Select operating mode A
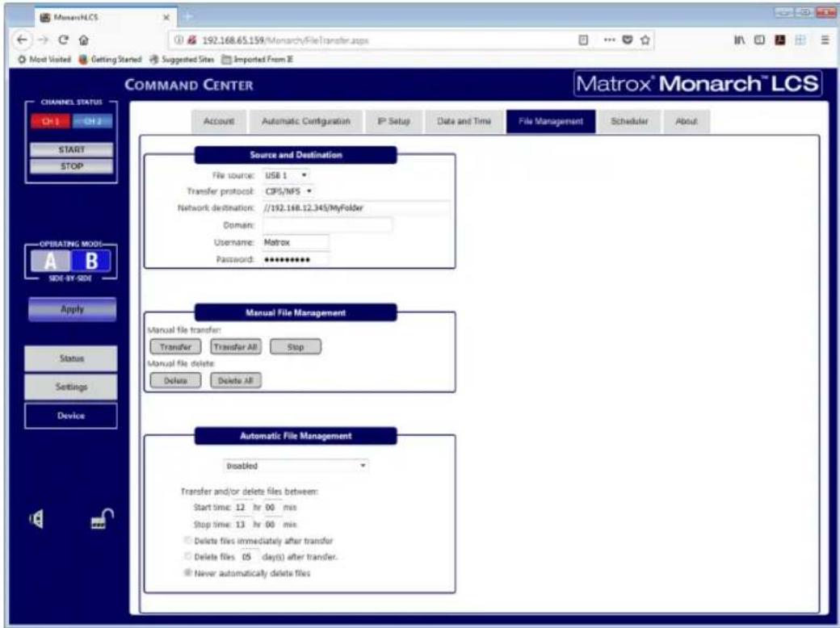840x628 pixels. pos(50,262)
